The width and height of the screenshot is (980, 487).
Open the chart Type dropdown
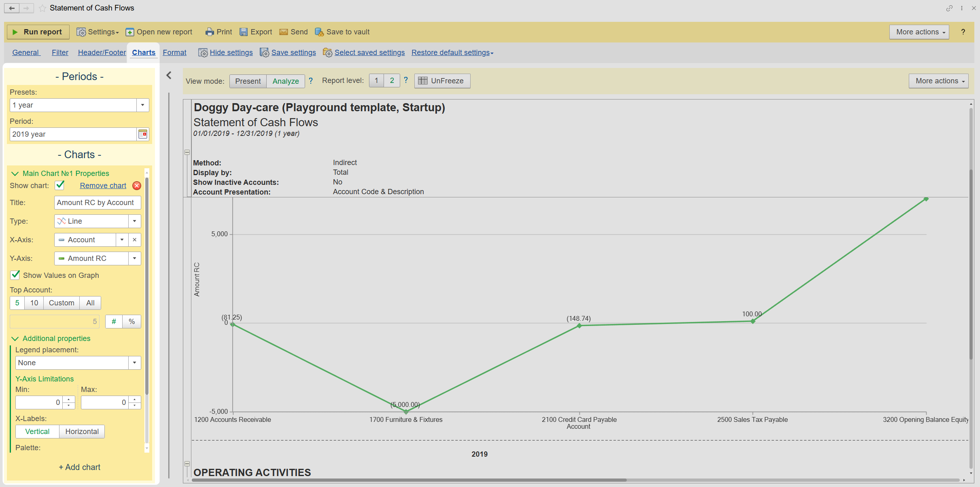pyautogui.click(x=134, y=221)
